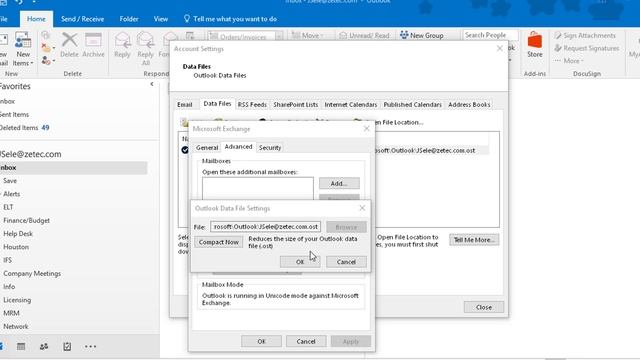Select the Advanced tab in Exchange dialog

[238, 147]
